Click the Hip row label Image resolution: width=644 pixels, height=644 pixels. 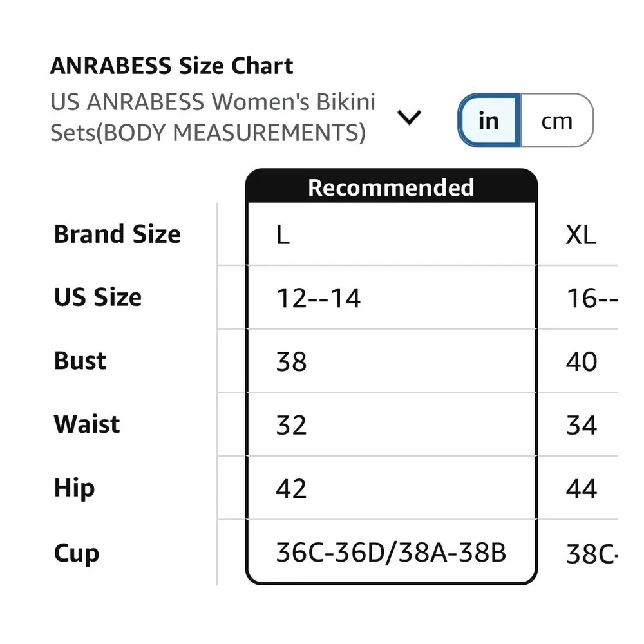(x=74, y=488)
